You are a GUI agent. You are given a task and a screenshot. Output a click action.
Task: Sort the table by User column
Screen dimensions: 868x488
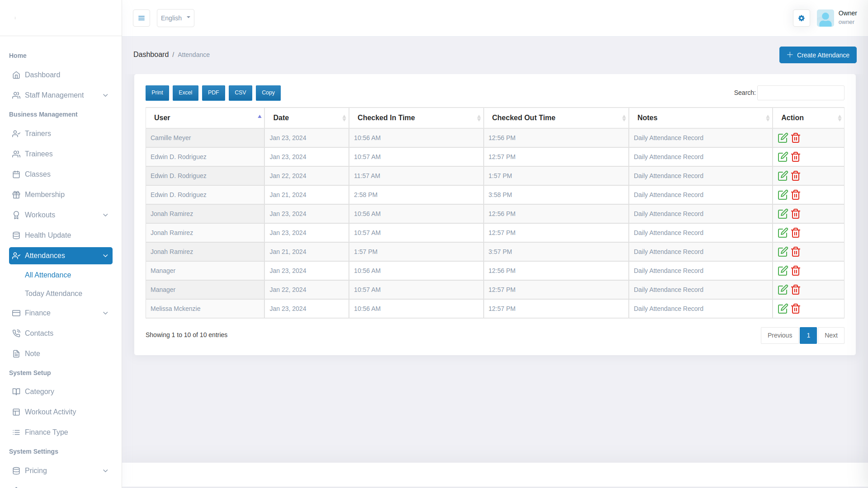[x=204, y=118]
